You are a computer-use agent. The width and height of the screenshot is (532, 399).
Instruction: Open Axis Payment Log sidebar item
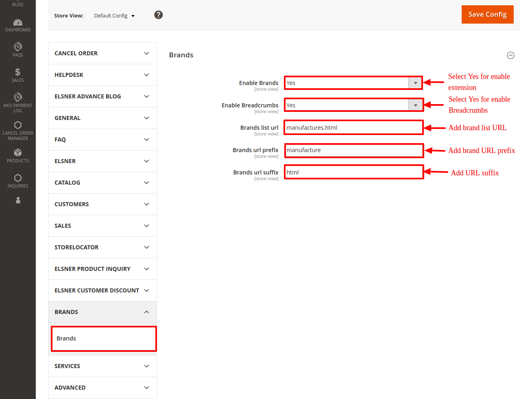pyautogui.click(x=17, y=102)
